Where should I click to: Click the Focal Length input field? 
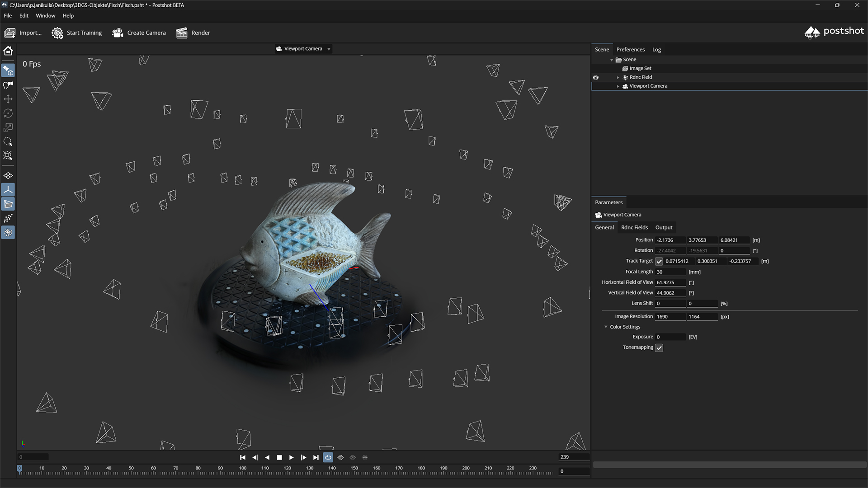[x=670, y=272]
